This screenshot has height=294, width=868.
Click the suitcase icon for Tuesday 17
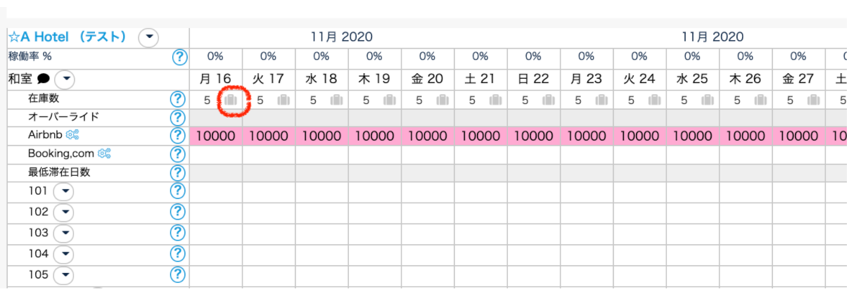pyautogui.click(x=283, y=100)
